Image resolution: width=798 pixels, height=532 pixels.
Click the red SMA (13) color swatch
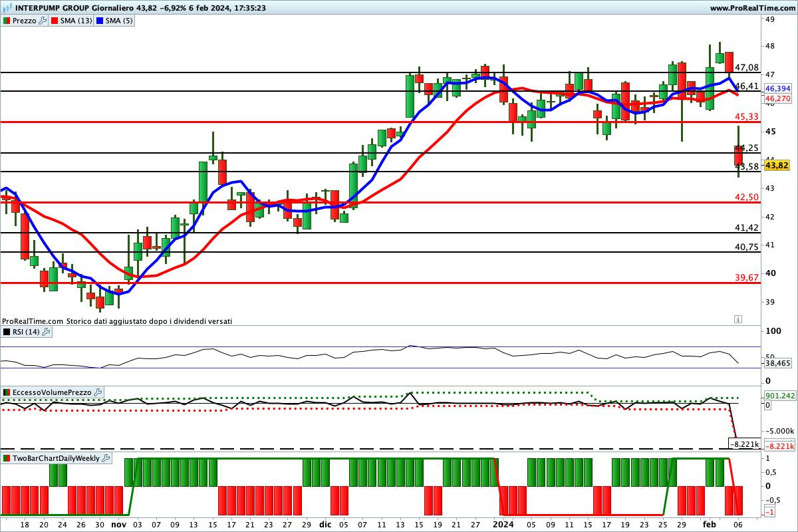pyautogui.click(x=55, y=21)
